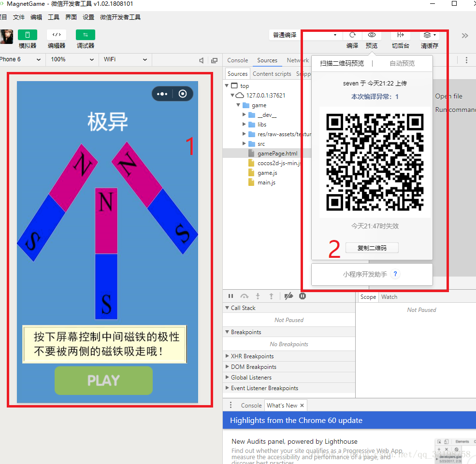Select the Content scripts sub-tab
This screenshot has height=464, width=476.
[272, 74]
